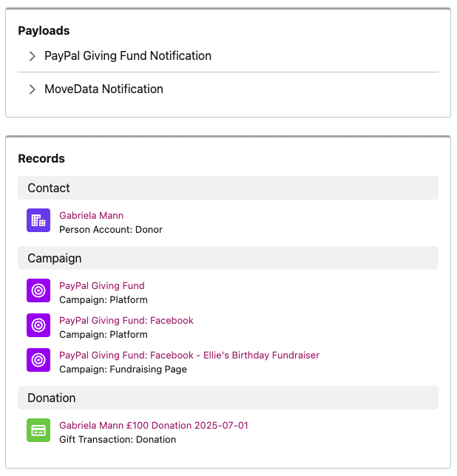Click the Payloads card heading
The height and width of the screenshot is (476, 457).
click(x=44, y=30)
